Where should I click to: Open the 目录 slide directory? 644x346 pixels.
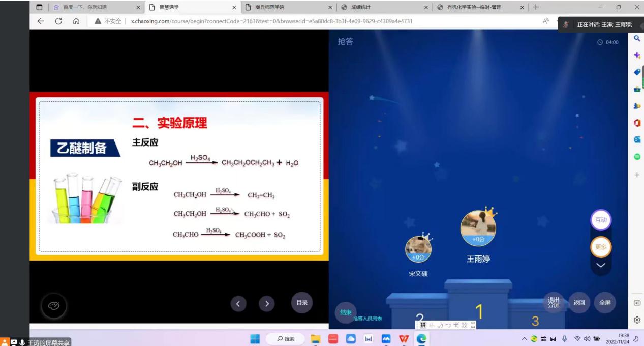[x=302, y=303]
